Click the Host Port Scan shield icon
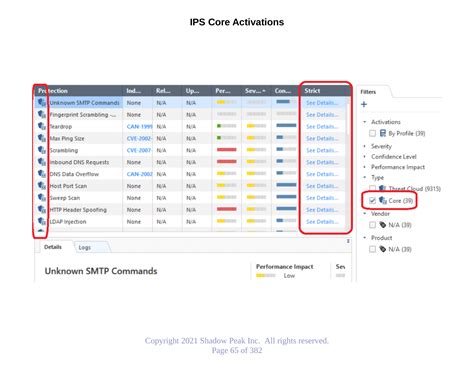 click(42, 186)
